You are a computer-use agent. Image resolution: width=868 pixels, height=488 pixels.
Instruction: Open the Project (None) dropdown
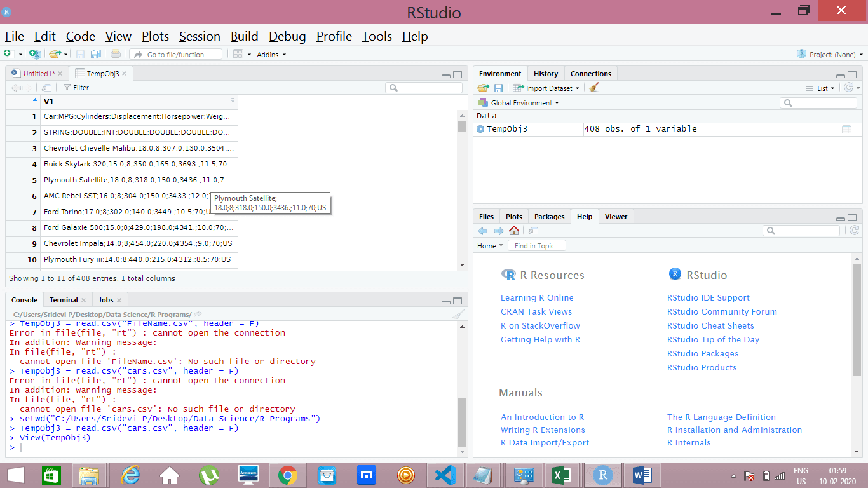click(x=831, y=55)
